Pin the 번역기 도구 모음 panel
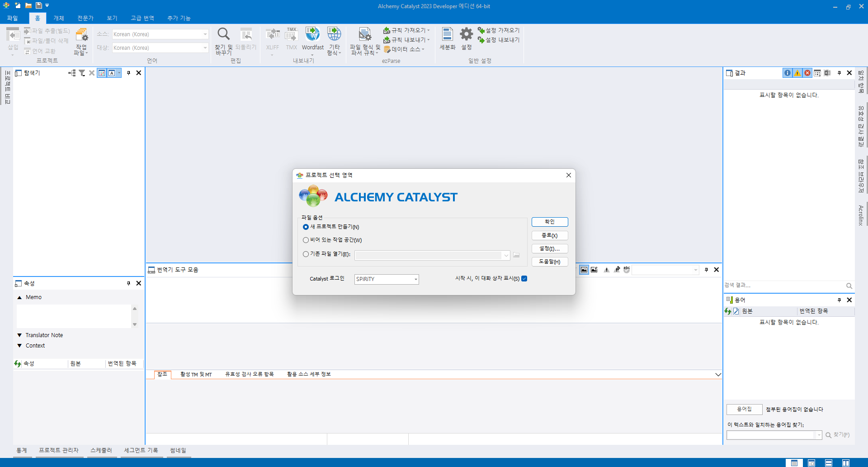 [707, 270]
